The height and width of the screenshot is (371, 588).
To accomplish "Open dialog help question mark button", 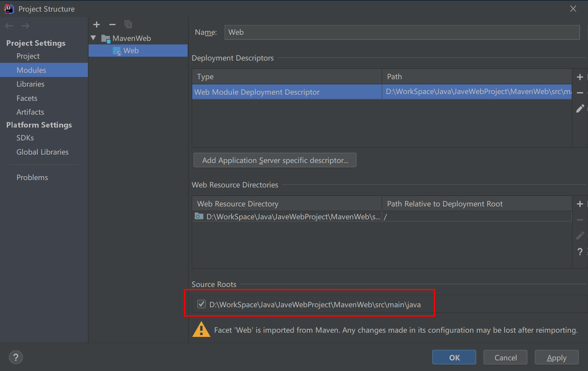I will click(x=16, y=357).
